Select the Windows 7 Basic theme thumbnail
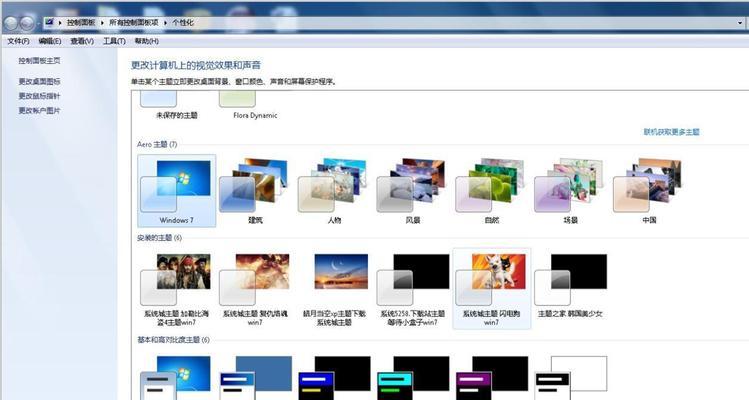 176,378
